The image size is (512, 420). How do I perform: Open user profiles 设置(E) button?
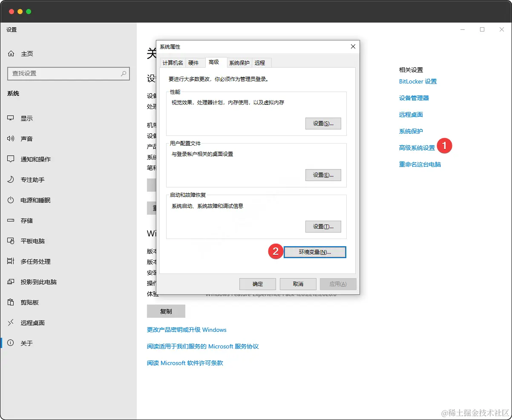point(323,175)
